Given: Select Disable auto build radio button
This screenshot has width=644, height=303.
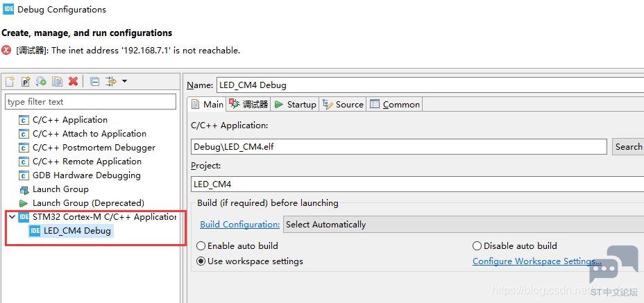Looking at the screenshot, I should (477, 246).
